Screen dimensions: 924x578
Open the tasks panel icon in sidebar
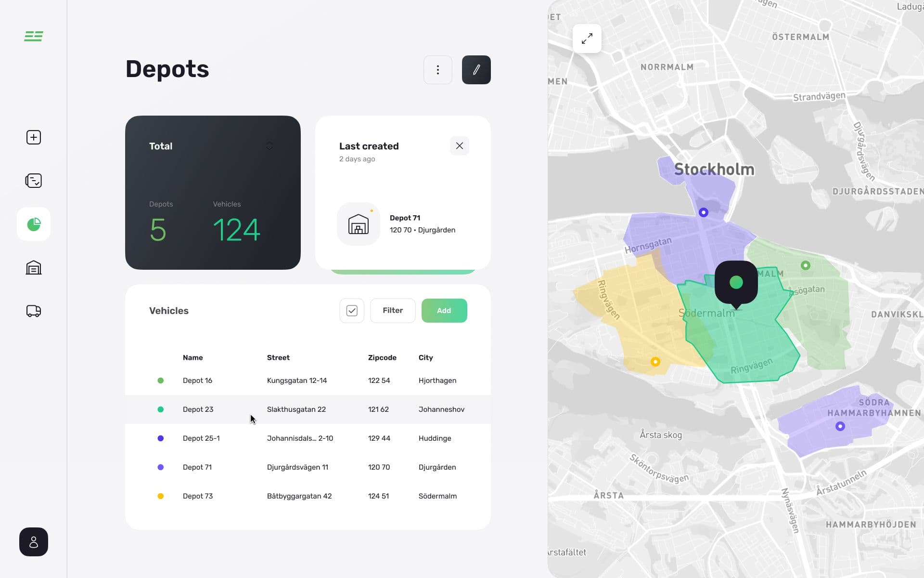33,181
